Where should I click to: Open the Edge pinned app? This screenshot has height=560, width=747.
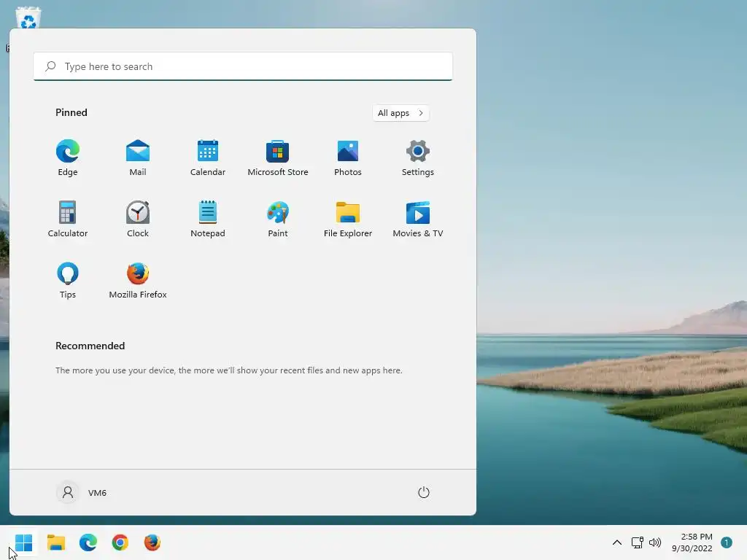point(68,158)
